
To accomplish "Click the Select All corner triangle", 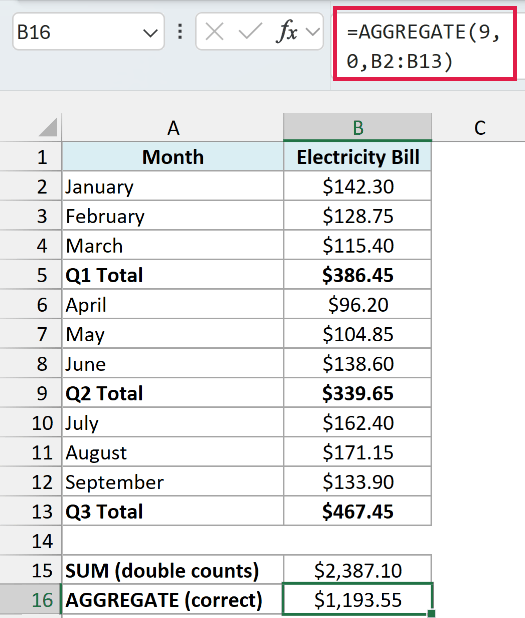I will tap(48, 127).
